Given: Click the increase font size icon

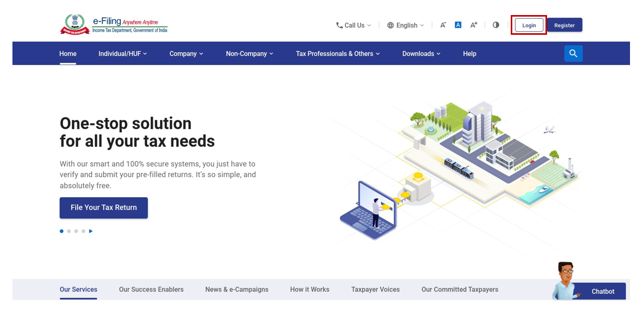Looking at the screenshot, I should point(473,25).
